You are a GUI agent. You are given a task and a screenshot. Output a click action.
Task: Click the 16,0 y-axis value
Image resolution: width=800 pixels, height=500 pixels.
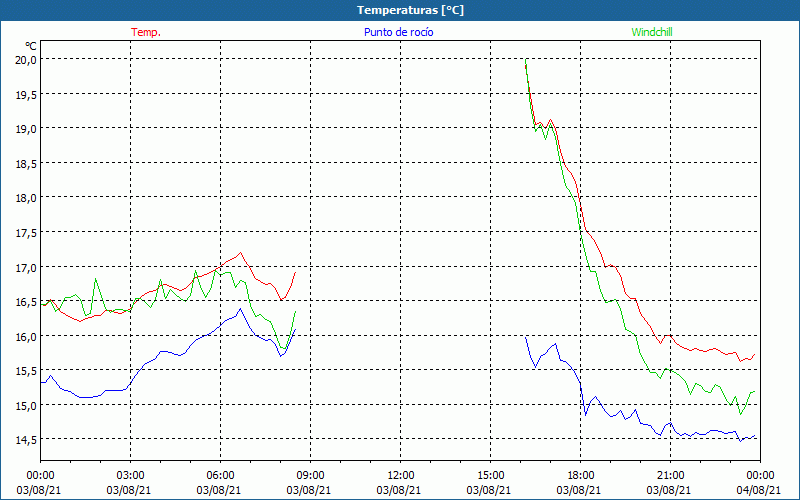[27, 337]
